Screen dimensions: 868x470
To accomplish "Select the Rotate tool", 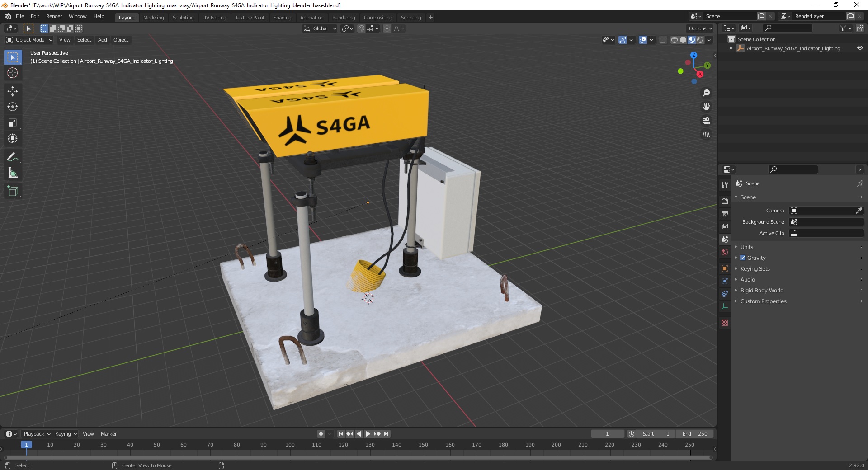I will click(x=13, y=107).
